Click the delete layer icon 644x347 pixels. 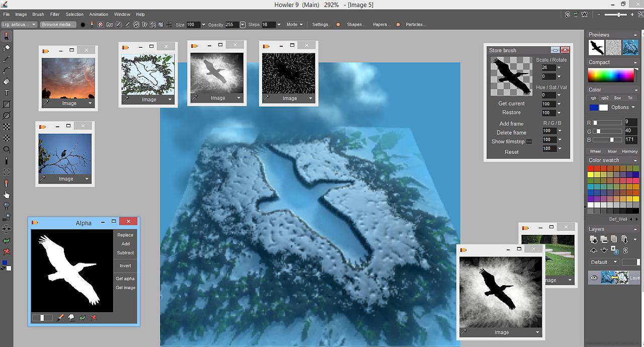click(x=604, y=240)
